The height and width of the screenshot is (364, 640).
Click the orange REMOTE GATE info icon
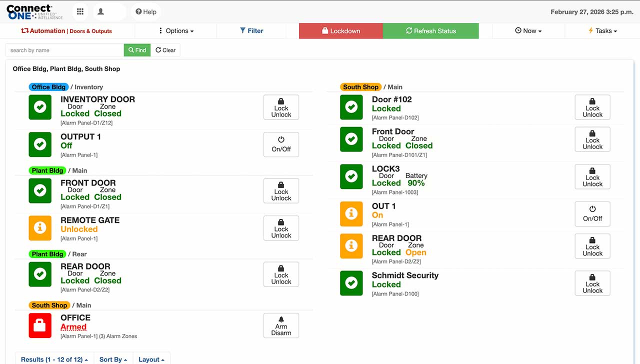[x=40, y=228]
